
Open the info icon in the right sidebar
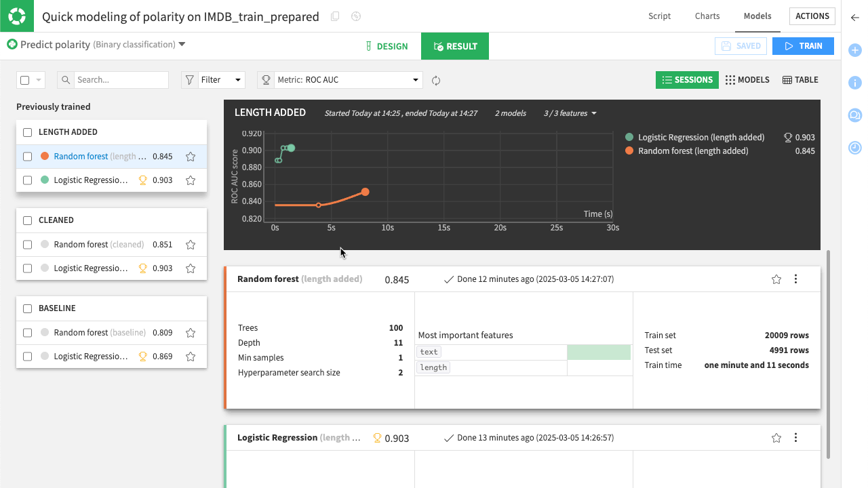855,83
